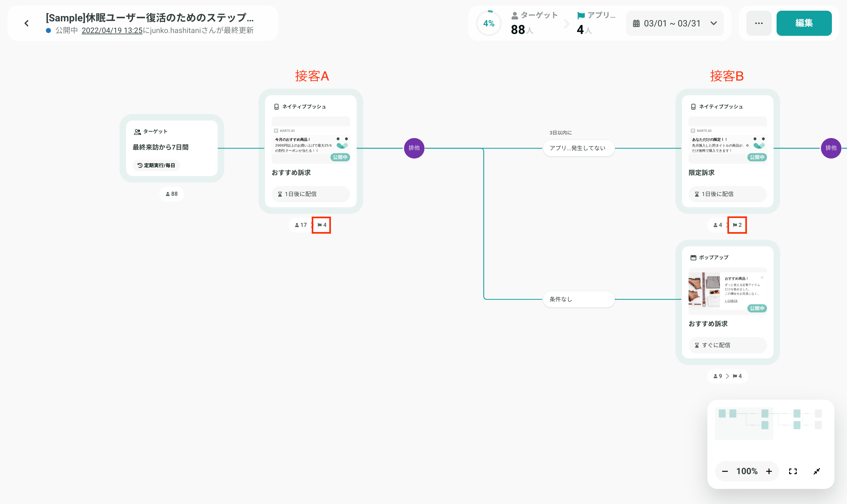Open the three-dots more options menu

(x=759, y=23)
